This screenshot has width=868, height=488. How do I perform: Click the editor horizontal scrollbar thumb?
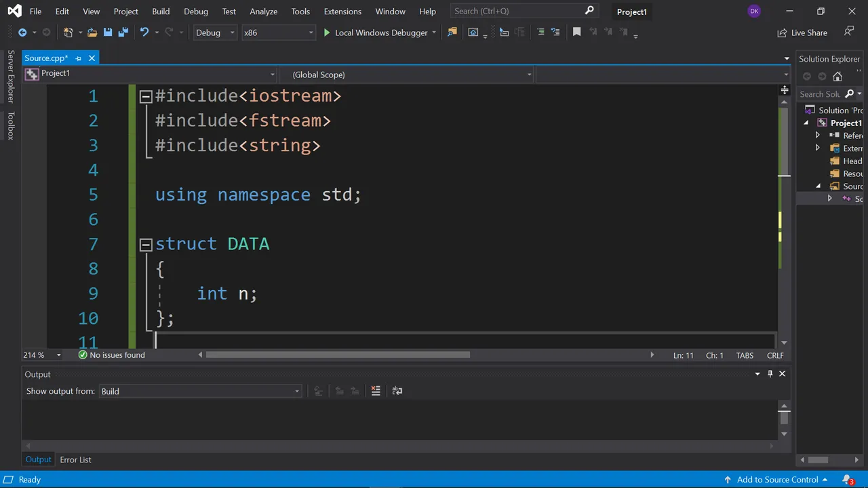tap(337, 354)
